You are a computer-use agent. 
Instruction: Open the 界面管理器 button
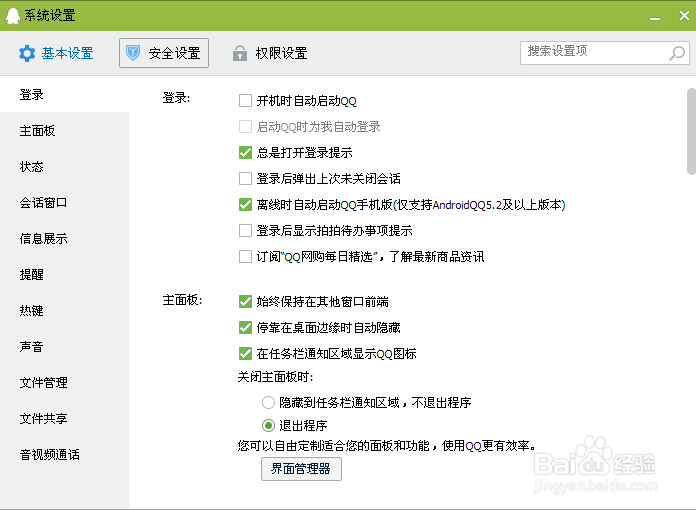point(301,469)
